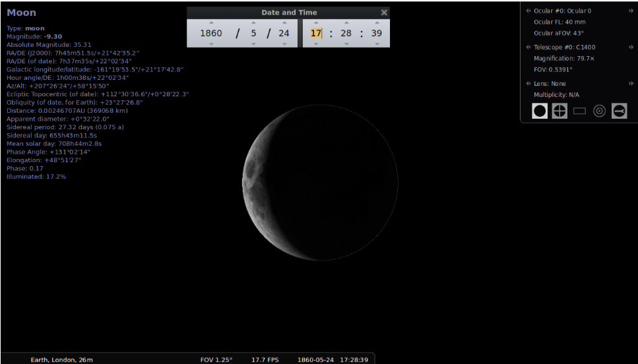Click the Earth, London location in status bar
Viewport: 638px width, 364px height.
(61, 359)
